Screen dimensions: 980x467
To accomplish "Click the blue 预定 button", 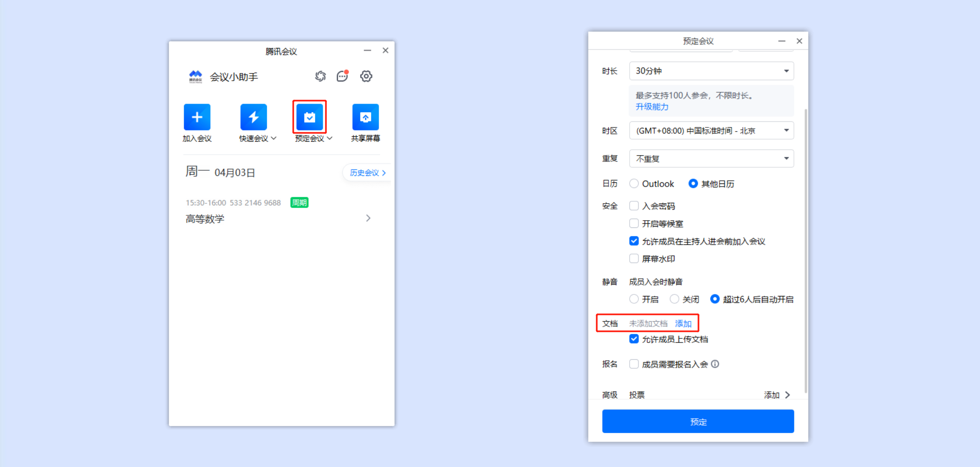I will [698, 421].
